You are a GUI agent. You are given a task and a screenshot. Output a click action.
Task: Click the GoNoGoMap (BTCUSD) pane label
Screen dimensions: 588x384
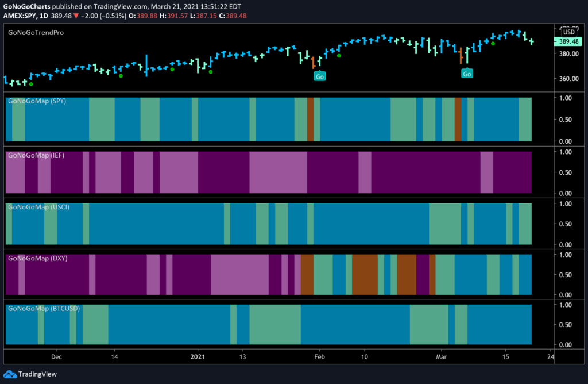(x=44, y=308)
